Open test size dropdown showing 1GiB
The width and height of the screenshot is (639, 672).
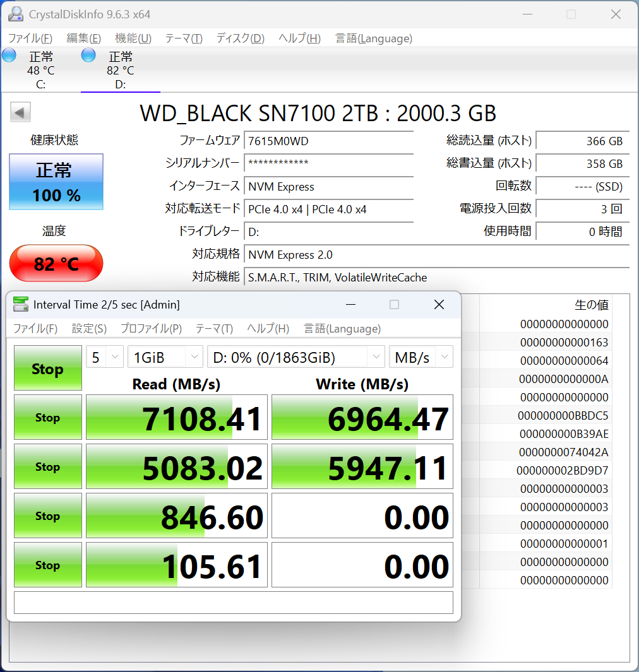tap(165, 357)
